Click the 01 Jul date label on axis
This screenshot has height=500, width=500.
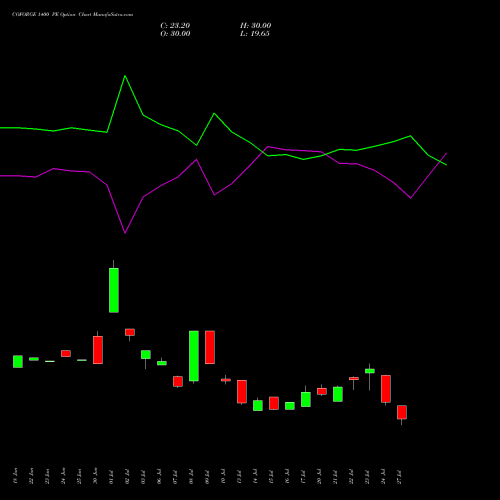coord(111,477)
